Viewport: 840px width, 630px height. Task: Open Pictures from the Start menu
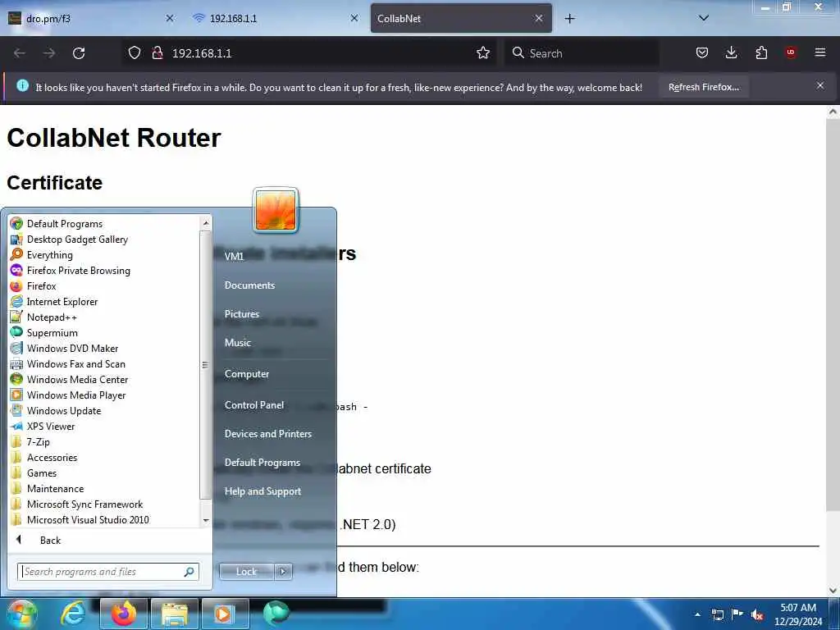point(242,313)
